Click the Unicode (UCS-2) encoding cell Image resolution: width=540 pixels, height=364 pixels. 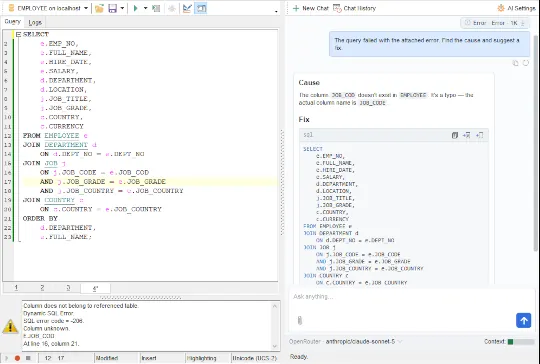click(x=255, y=358)
